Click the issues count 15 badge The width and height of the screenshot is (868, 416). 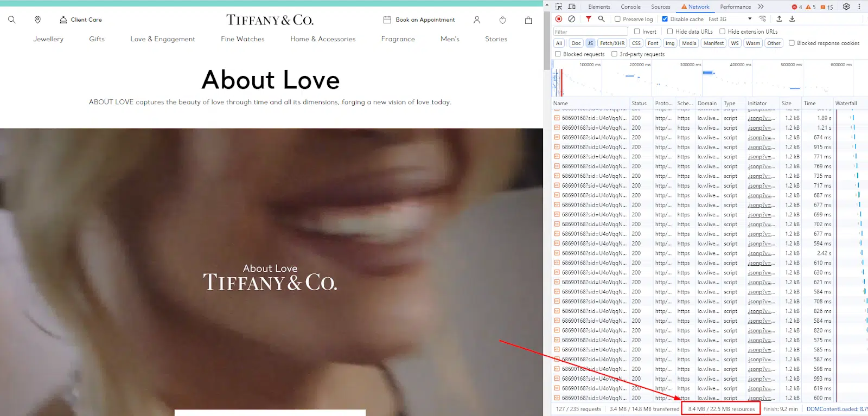(827, 7)
